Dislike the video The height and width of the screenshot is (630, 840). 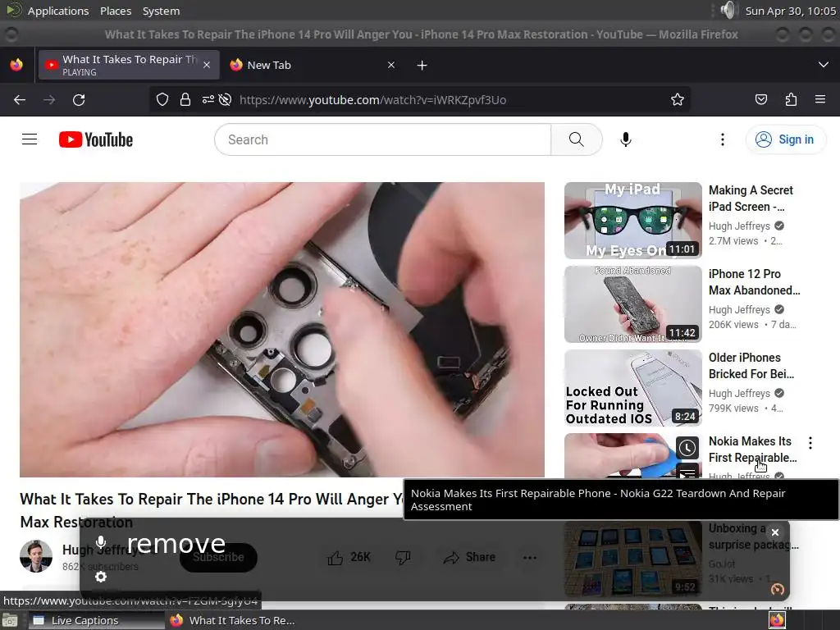click(x=403, y=558)
